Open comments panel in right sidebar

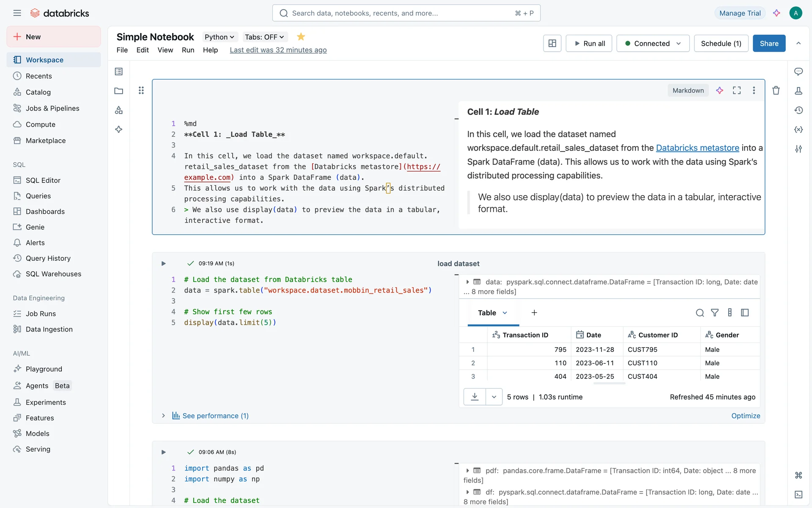798,72
